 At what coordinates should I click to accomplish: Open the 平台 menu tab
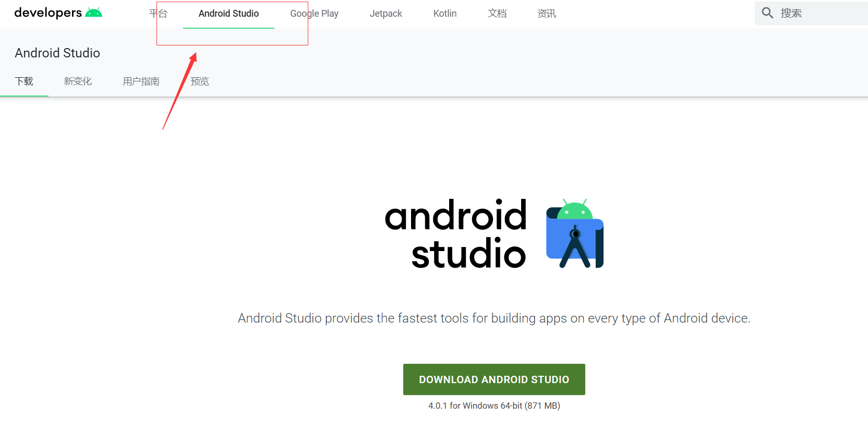158,14
